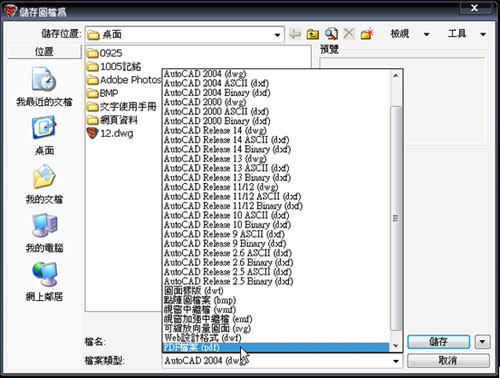Click the format list scroll up arrow
The image size is (500, 378).
coord(396,76)
